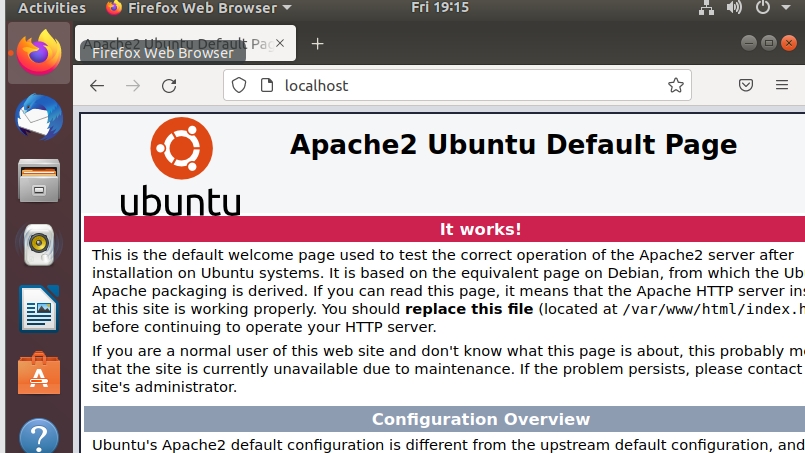This screenshot has height=453, width=805.
Task: Expand the system menu arrow
Action: [x=786, y=8]
